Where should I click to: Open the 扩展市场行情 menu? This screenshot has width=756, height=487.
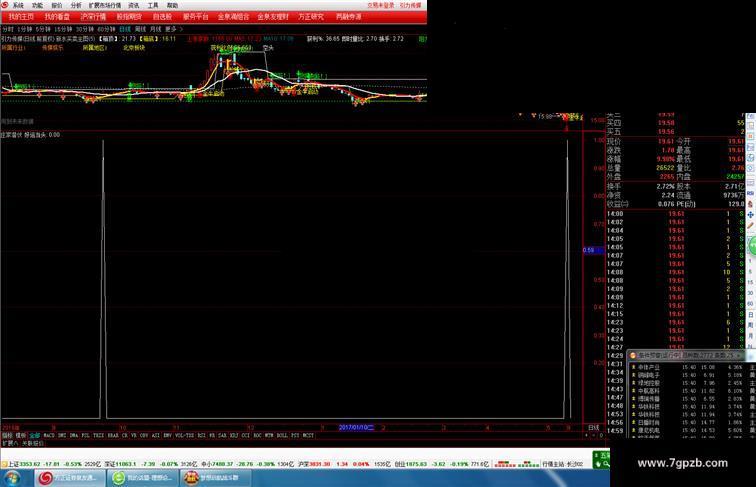(105, 5)
